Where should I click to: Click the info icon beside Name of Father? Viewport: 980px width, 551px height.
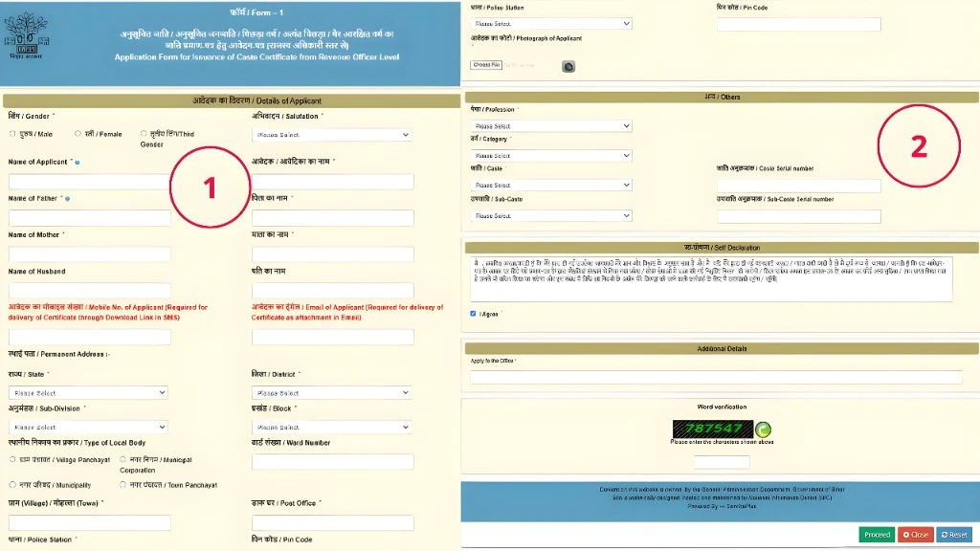click(x=67, y=199)
